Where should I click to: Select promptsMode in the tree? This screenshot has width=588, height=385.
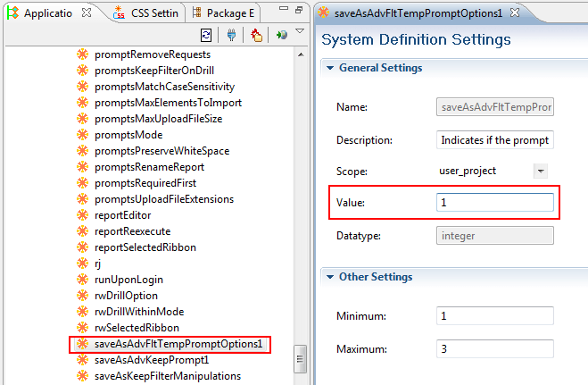click(128, 135)
